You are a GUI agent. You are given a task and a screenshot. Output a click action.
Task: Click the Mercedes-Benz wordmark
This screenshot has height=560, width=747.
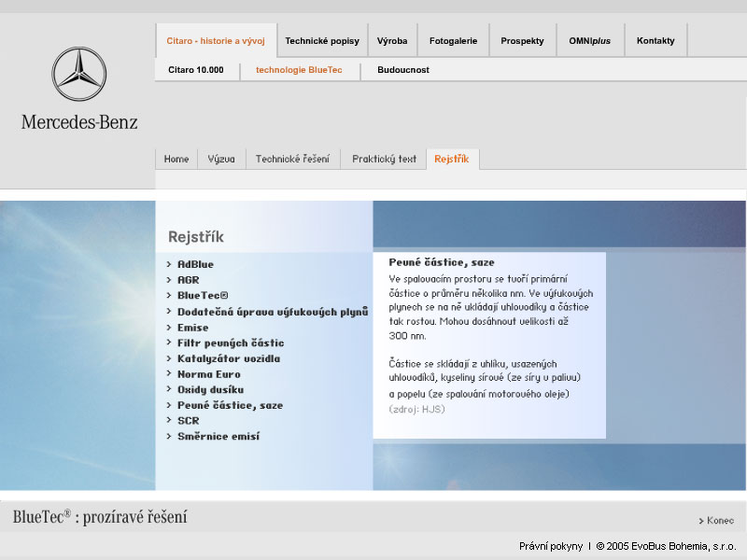point(79,122)
